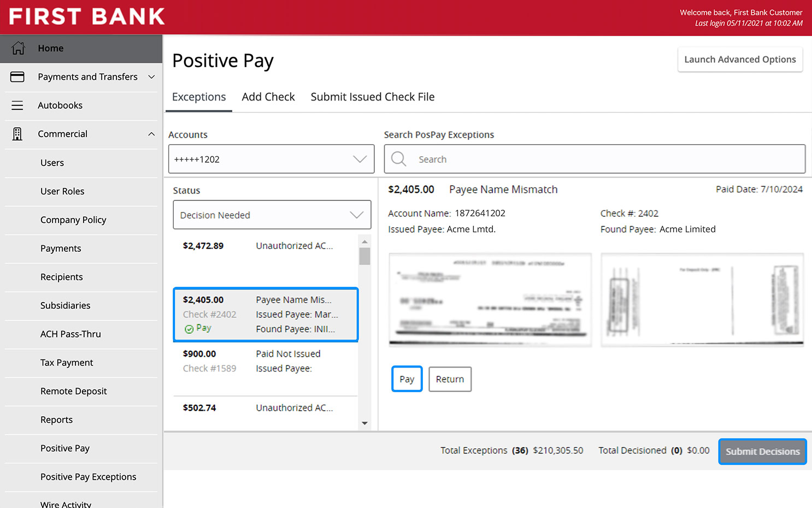This screenshot has height=508, width=812.
Task: Click the Check #: 2402 text
Action: 629,214
